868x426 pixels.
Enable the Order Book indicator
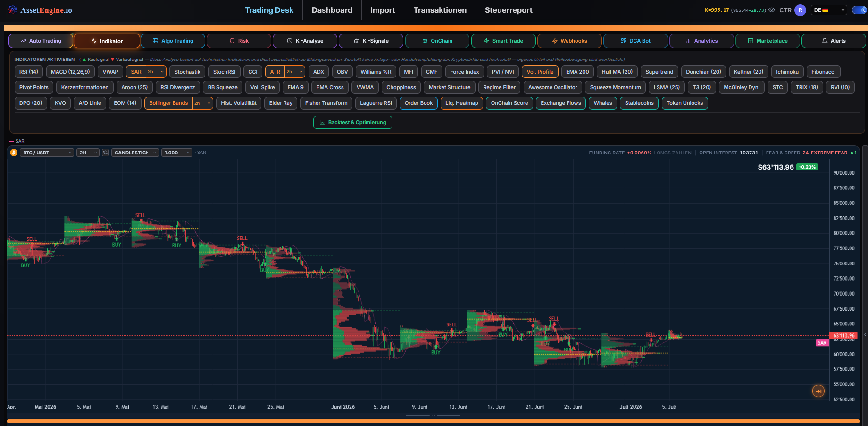[418, 103]
